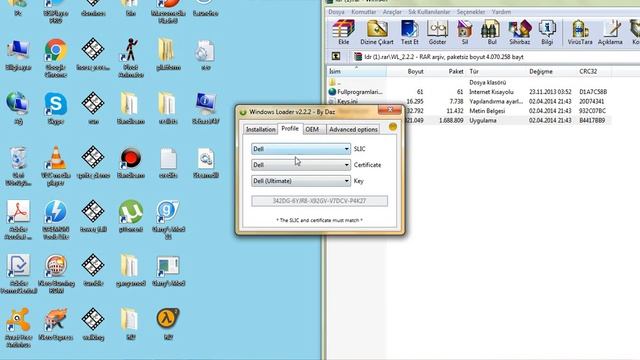
Task: Close the Windows Loader dialog
Action: 390,110
